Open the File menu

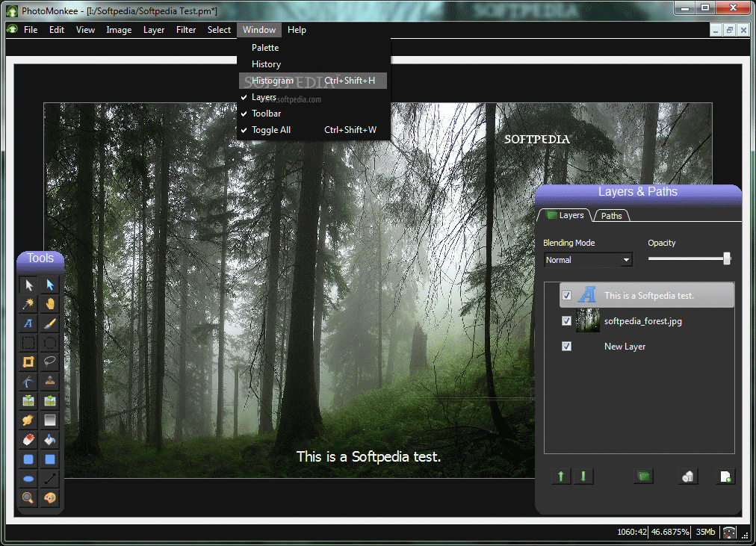(31, 30)
